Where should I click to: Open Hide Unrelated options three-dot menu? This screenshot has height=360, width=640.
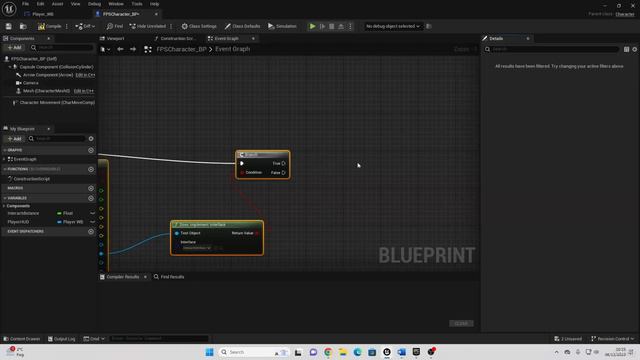[171, 26]
